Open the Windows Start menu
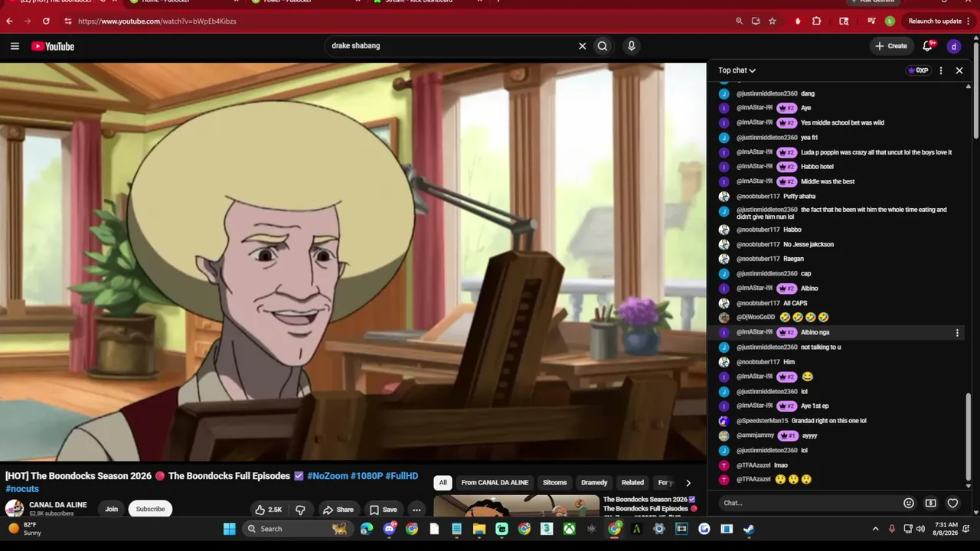 click(x=229, y=529)
